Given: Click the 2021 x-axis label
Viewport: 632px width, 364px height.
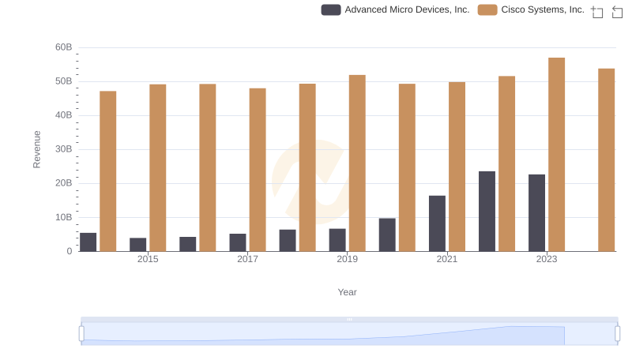Looking at the screenshot, I should 447,259.
